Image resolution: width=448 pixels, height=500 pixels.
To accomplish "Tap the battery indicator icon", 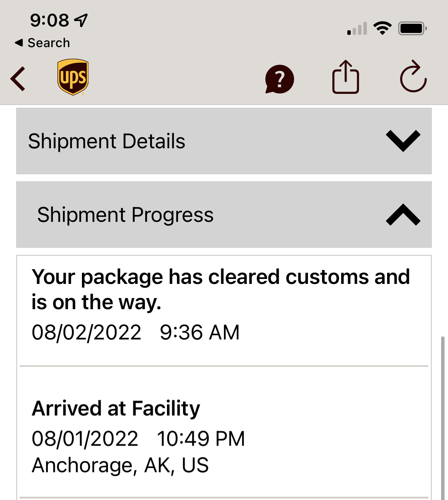I will pos(412,28).
